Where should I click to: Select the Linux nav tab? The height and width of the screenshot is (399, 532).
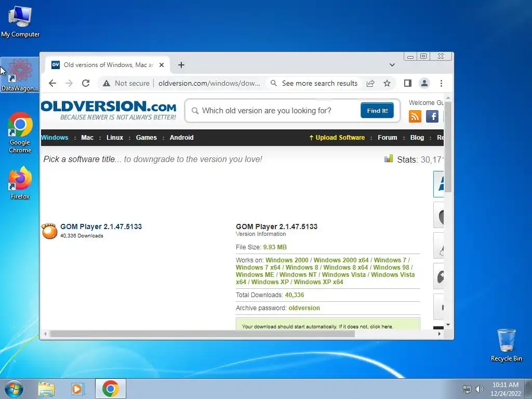tap(115, 137)
